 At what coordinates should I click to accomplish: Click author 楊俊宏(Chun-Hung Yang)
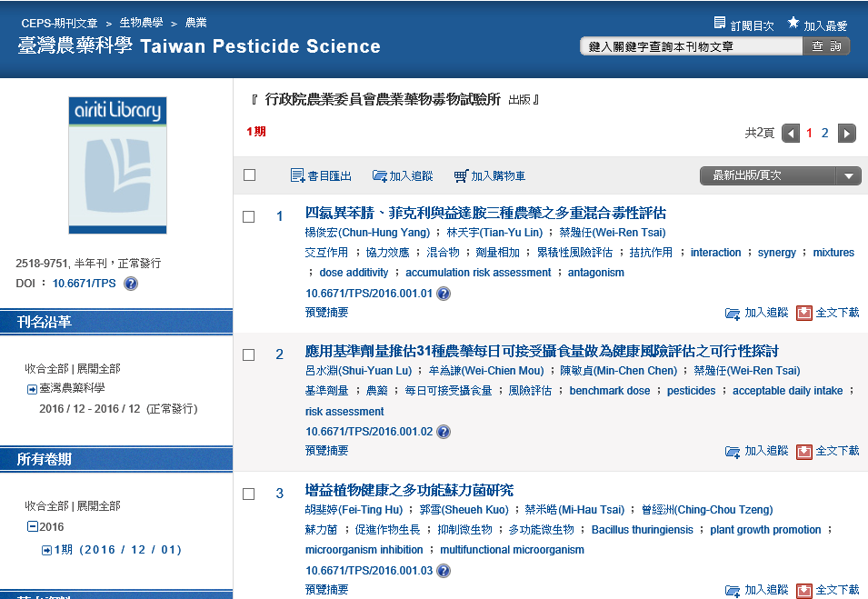click(367, 233)
